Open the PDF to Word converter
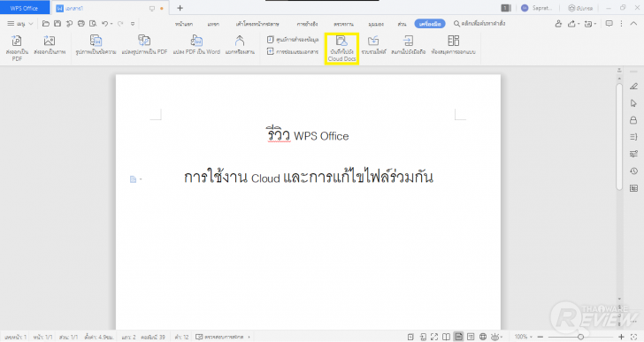The image size is (644, 342). tap(196, 45)
